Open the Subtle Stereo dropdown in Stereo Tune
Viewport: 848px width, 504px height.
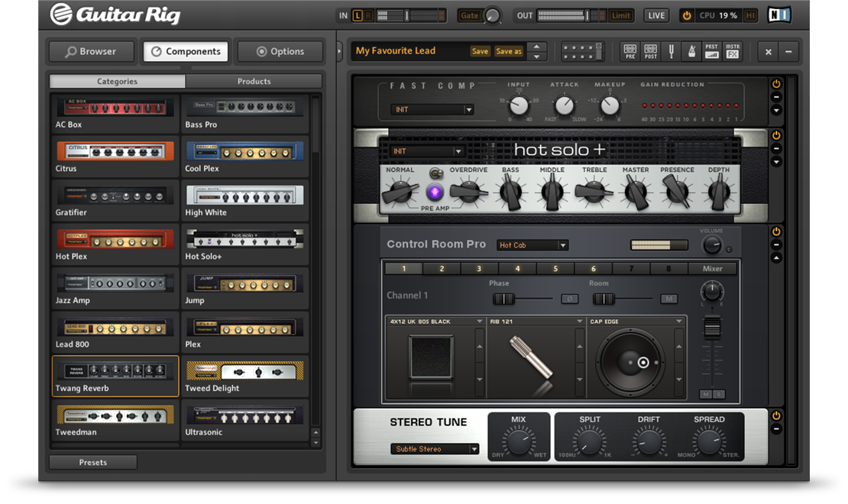click(434, 449)
